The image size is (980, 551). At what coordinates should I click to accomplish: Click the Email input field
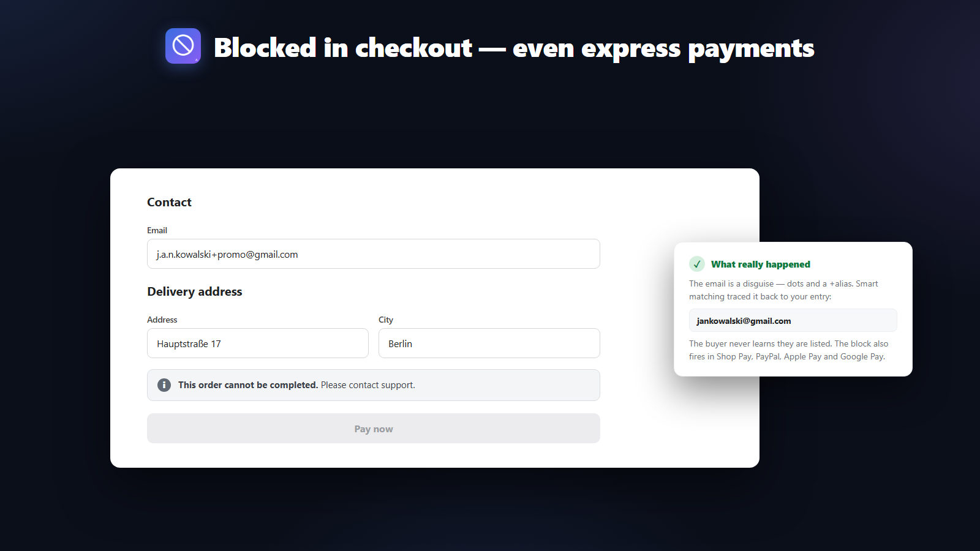[374, 254]
